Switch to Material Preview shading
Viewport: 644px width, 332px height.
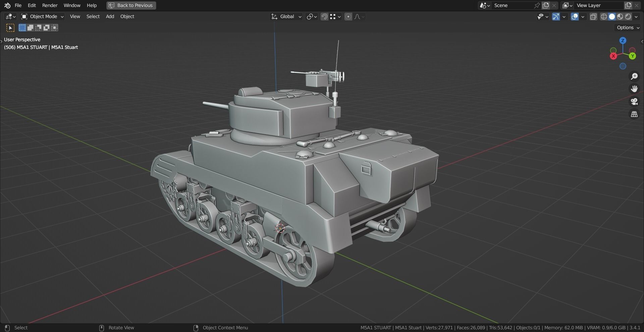click(620, 16)
